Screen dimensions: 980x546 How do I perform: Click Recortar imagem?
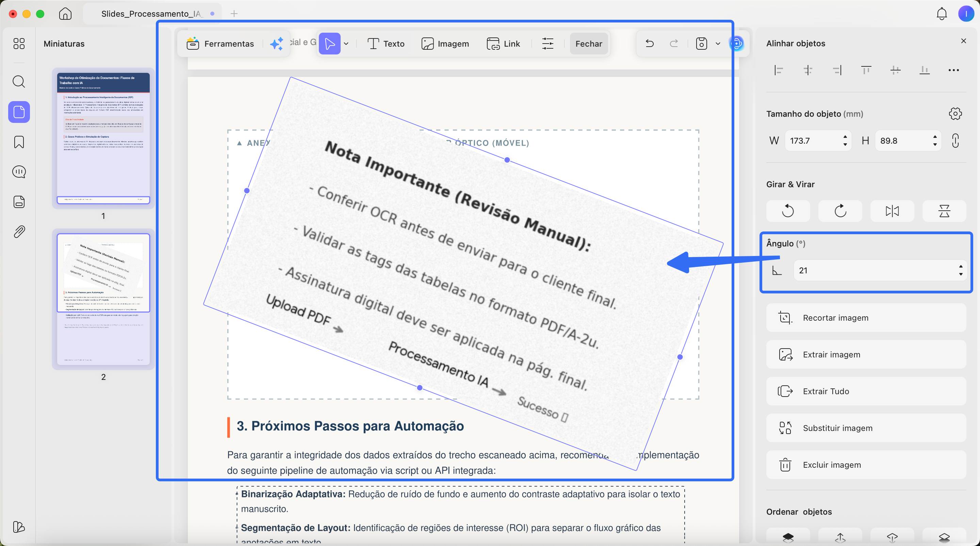tap(866, 318)
